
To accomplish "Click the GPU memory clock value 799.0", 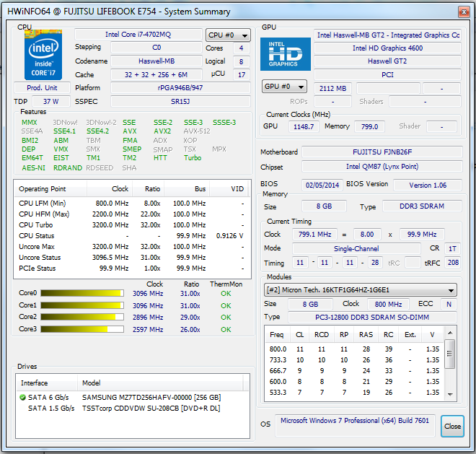I will tap(369, 126).
